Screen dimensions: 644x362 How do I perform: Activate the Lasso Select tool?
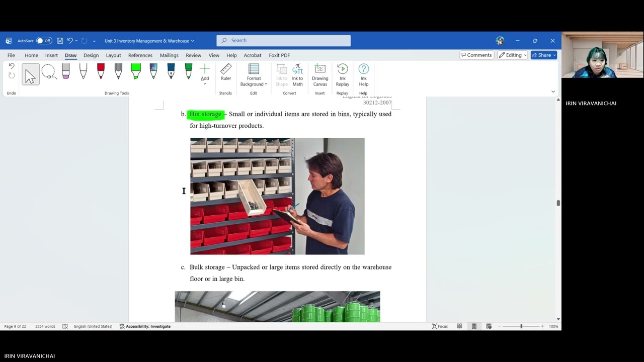coord(48,72)
